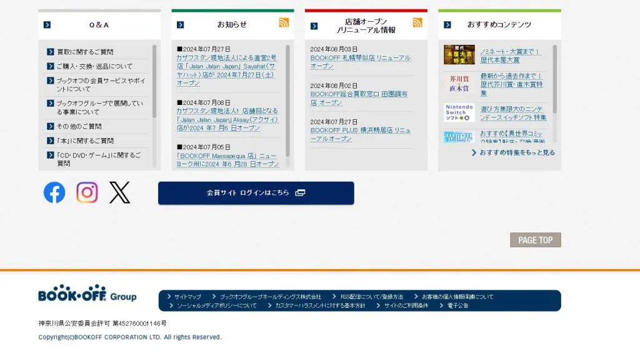Select 電子公告 in footer navigation
This screenshot has width=640, height=364.
(x=457, y=306)
